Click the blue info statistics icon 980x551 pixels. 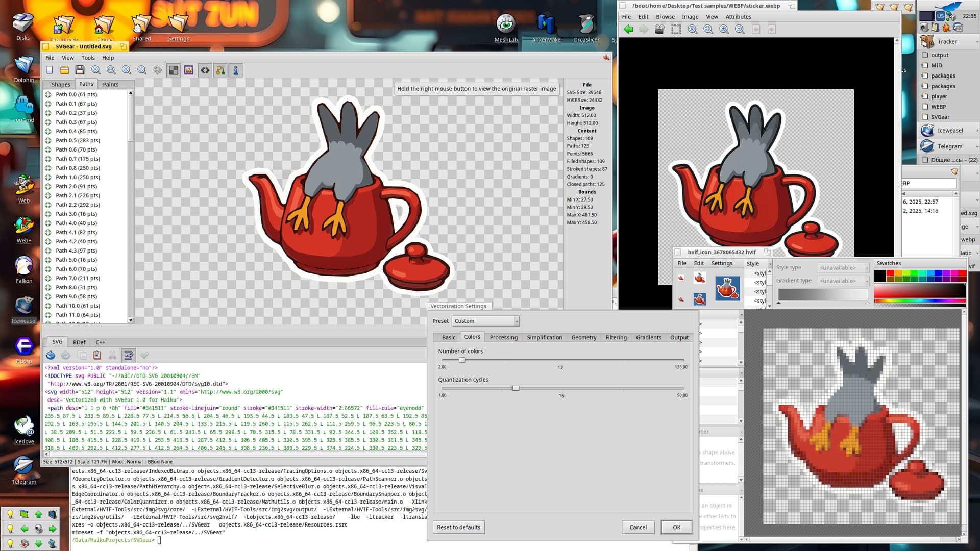point(236,70)
